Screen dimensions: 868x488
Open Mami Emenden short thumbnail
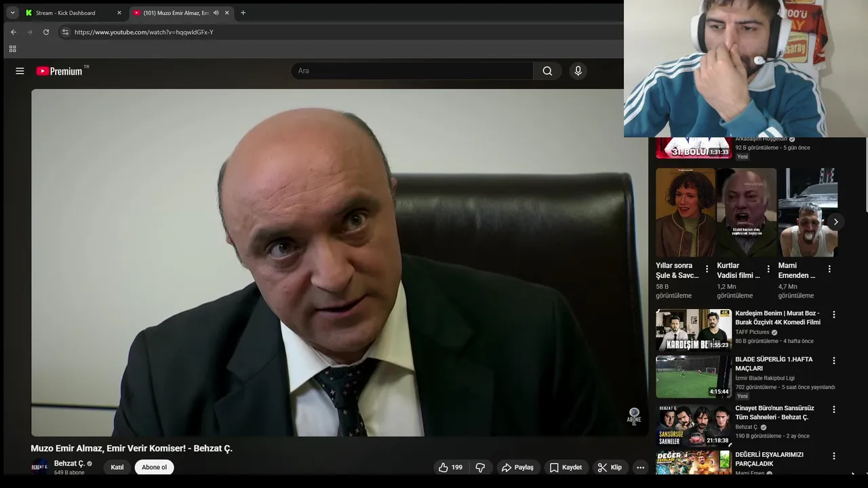808,212
